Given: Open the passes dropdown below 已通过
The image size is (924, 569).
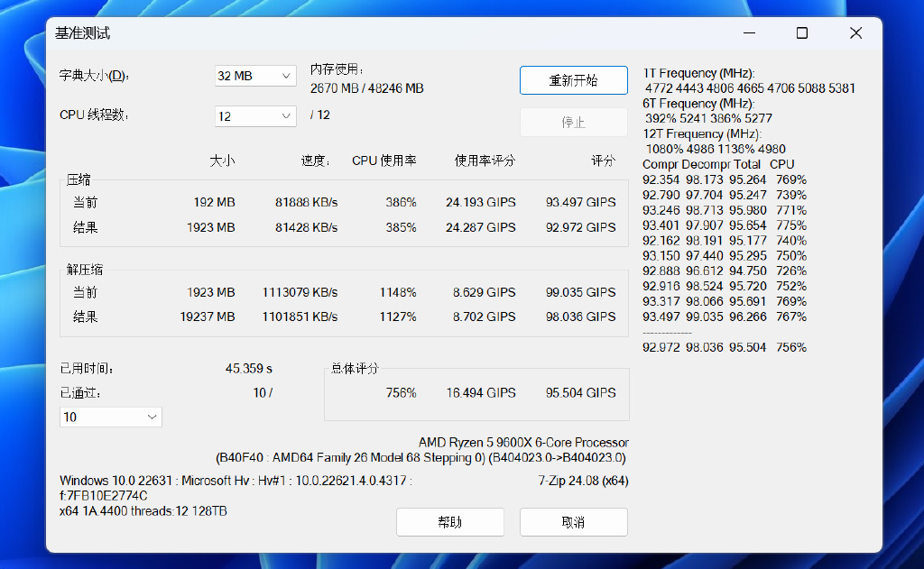Looking at the screenshot, I should [111, 417].
